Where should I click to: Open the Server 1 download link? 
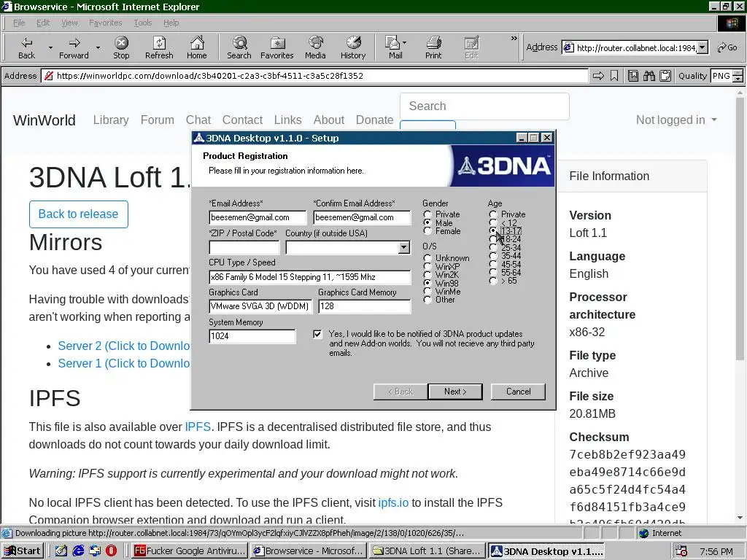click(124, 364)
